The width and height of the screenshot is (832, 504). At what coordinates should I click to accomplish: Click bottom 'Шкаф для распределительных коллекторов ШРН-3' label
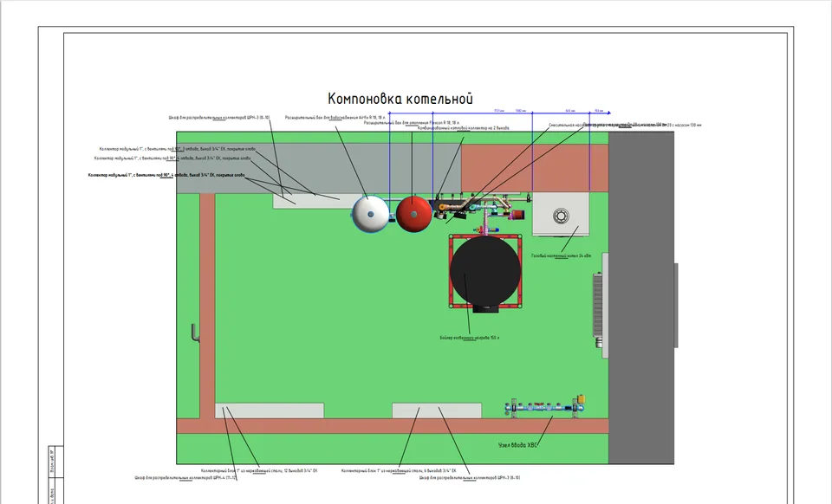pyautogui.click(x=470, y=477)
